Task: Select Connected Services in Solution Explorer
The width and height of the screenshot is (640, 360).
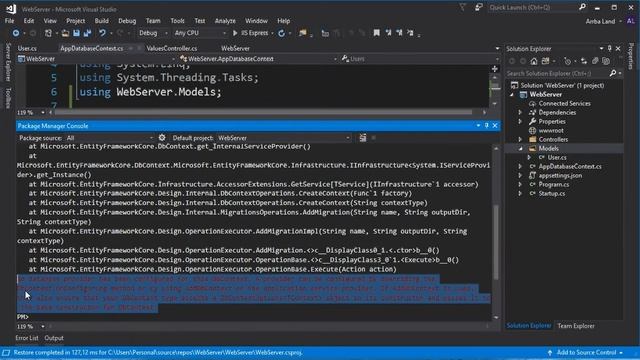Action: pos(564,104)
